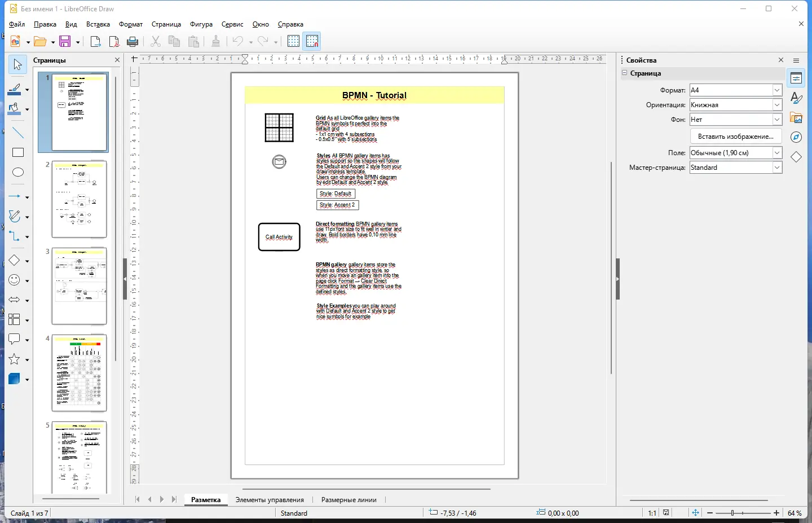Open the Fill Color dropdown arrow
Viewport: 812px width, 523px height.
27,109
